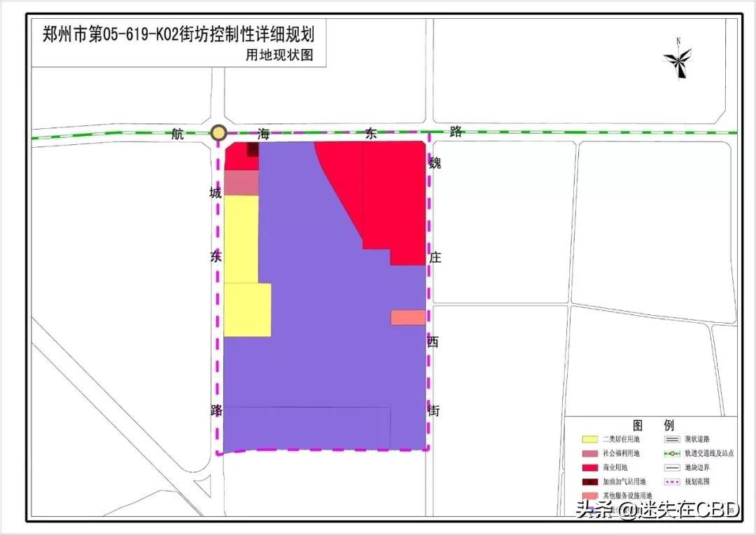
Task: Click the 二类居住用地 yellow color swatch
Action: tap(590, 439)
